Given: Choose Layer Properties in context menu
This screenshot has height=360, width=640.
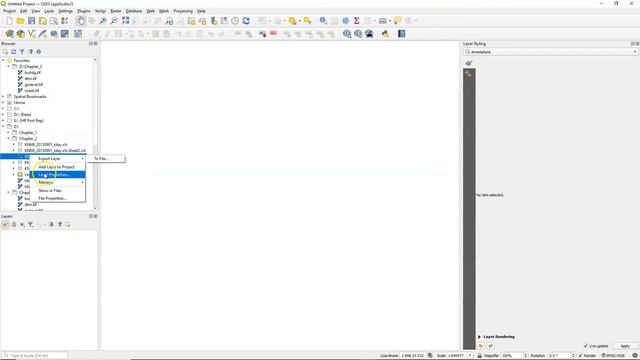Looking at the screenshot, I should (58, 175).
